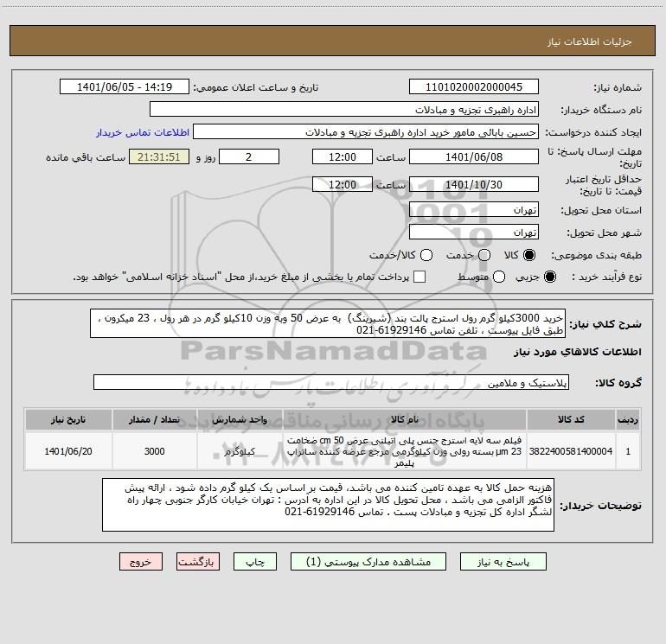This screenshot has height=644, width=666.
Task: Click the تعداد / مقدار column header
Action: coord(154,419)
